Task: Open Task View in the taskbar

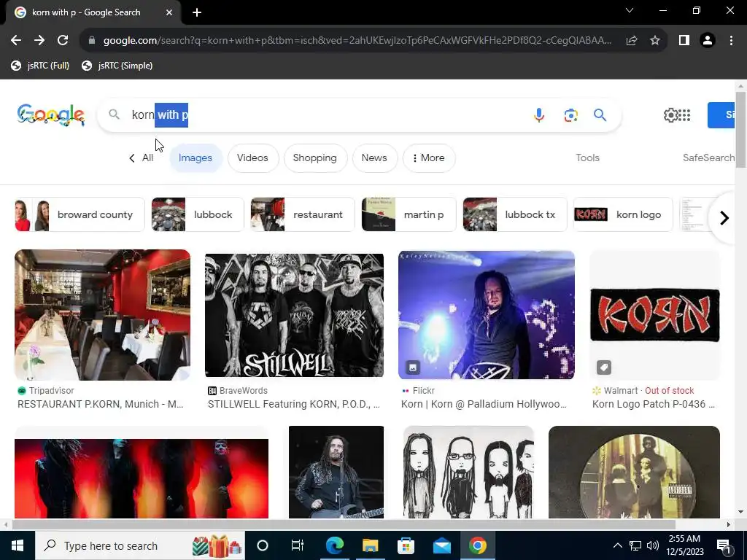Action: pos(298,545)
